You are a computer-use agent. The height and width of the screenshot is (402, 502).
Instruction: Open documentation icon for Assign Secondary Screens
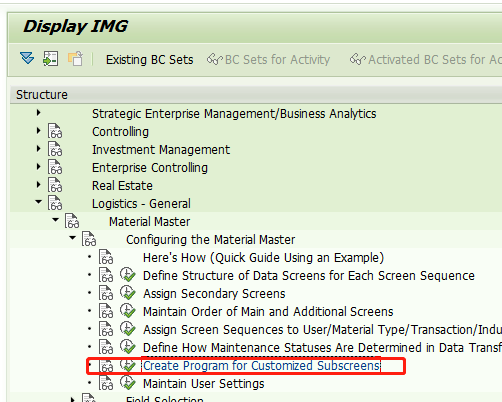[106, 293]
